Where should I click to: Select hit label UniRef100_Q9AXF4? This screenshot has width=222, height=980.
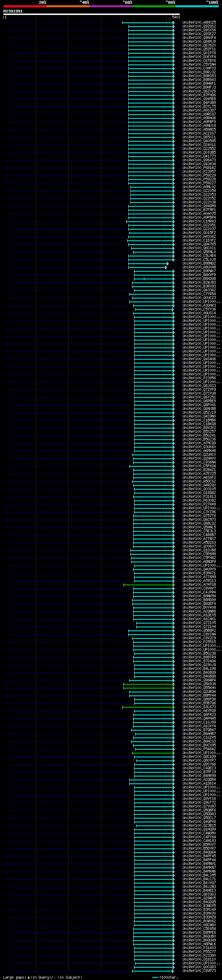point(199,38)
